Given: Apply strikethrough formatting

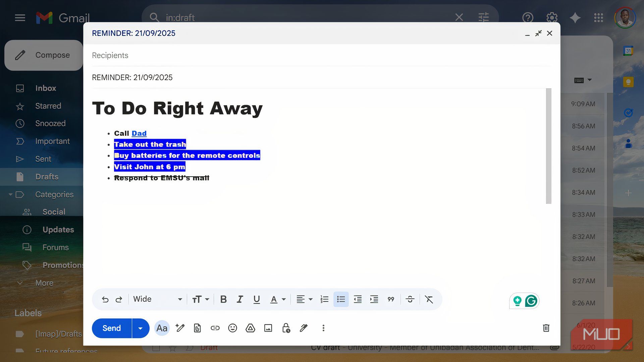Looking at the screenshot, I should 410,299.
